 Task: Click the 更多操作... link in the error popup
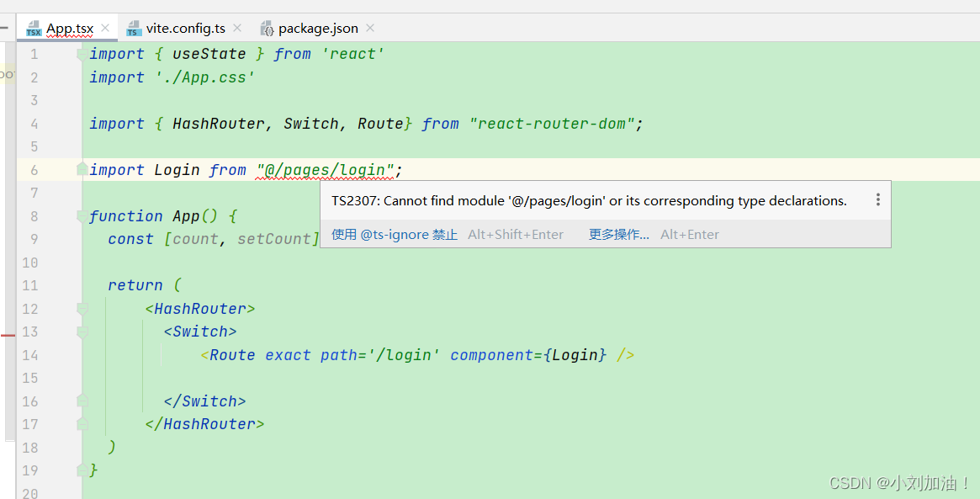(x=618, y=234)
